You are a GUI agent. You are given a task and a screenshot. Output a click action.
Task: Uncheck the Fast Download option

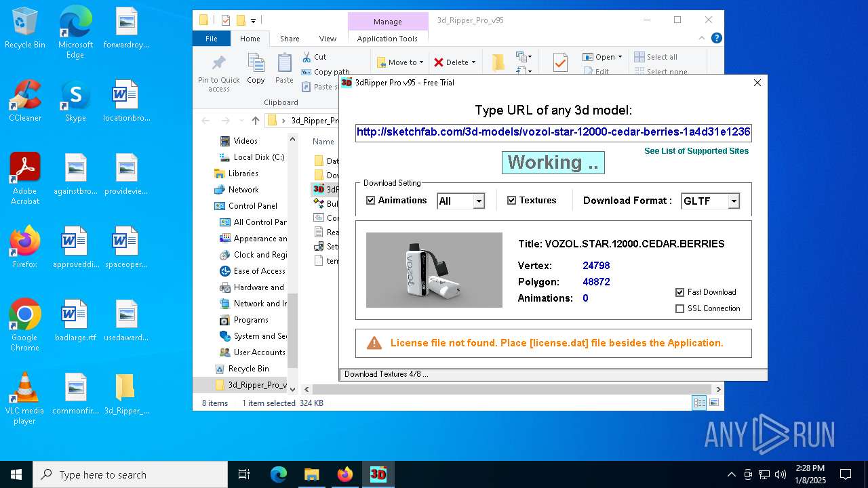click(680, 292)
